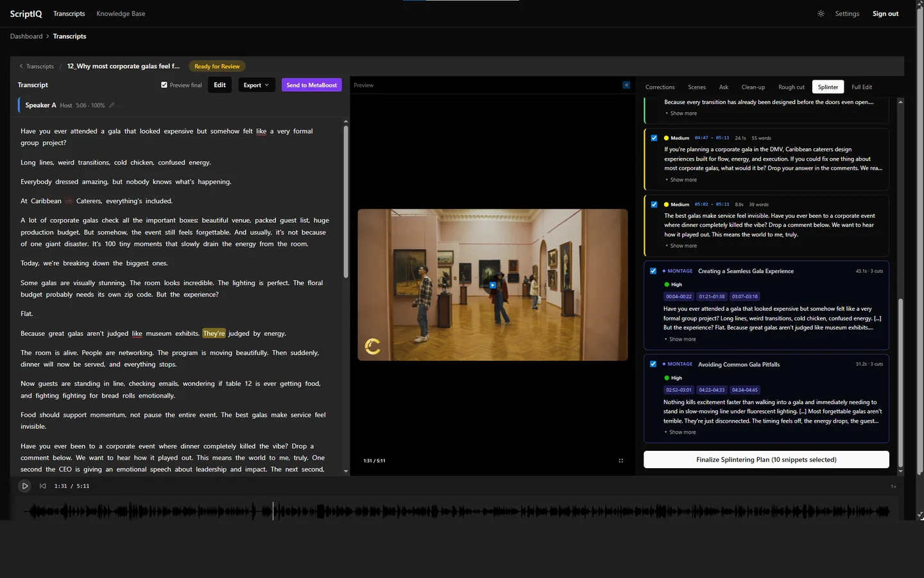
Task: Click the sparkle MONTAGE icon for Seamless Gala Experience
Action: click(x=664, y=271)
